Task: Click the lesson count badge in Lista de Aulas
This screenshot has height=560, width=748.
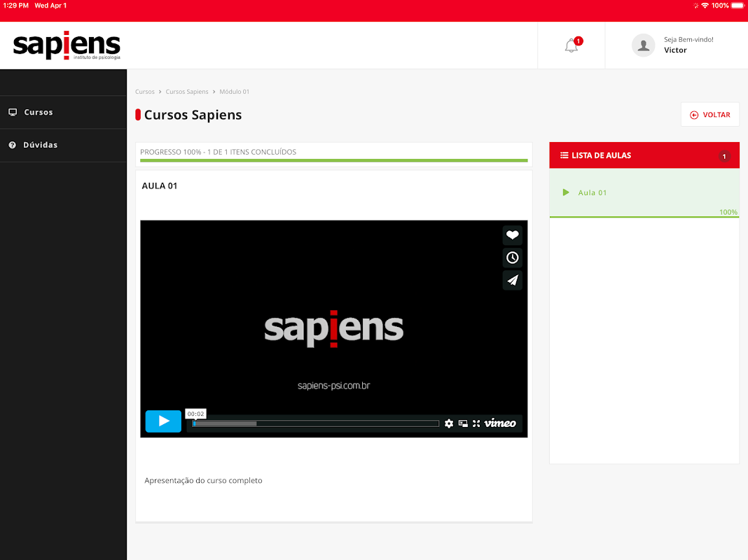Action: (x=724, y=156)
